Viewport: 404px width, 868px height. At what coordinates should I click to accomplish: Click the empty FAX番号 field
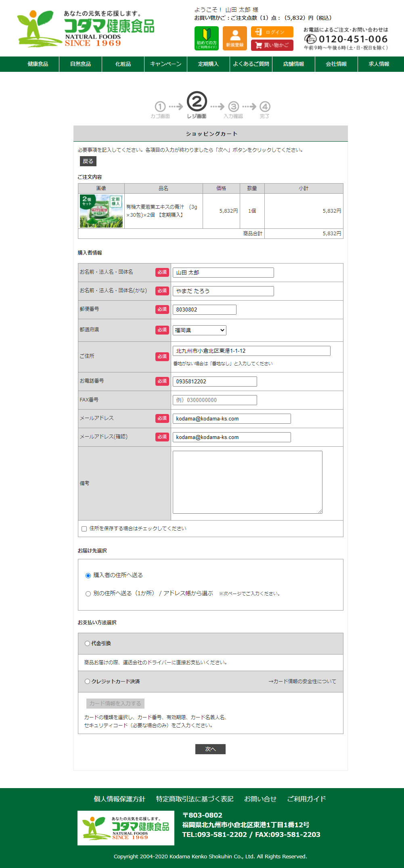[x=215, y=400]
